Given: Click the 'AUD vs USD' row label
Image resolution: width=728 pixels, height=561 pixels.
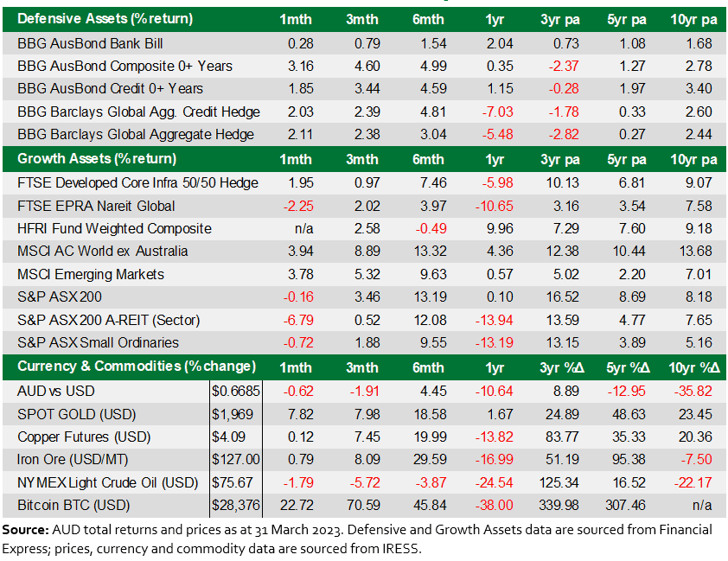Looking at the screenshot, I should (x=56, y=392).
